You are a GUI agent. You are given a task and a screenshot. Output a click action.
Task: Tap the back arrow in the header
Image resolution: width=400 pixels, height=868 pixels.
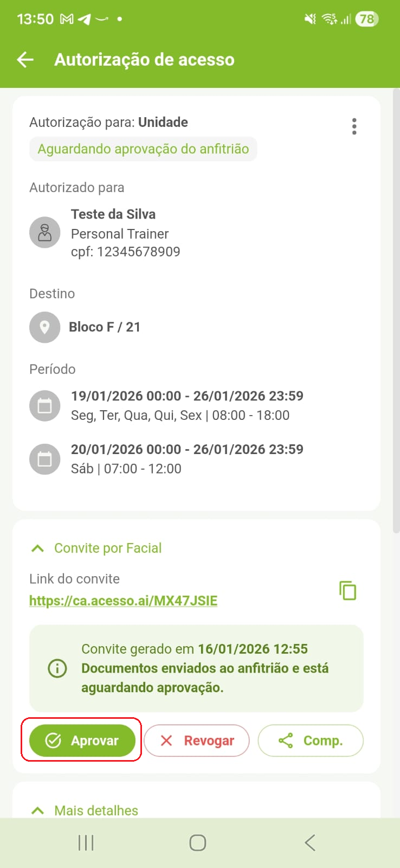pos(25,60)
